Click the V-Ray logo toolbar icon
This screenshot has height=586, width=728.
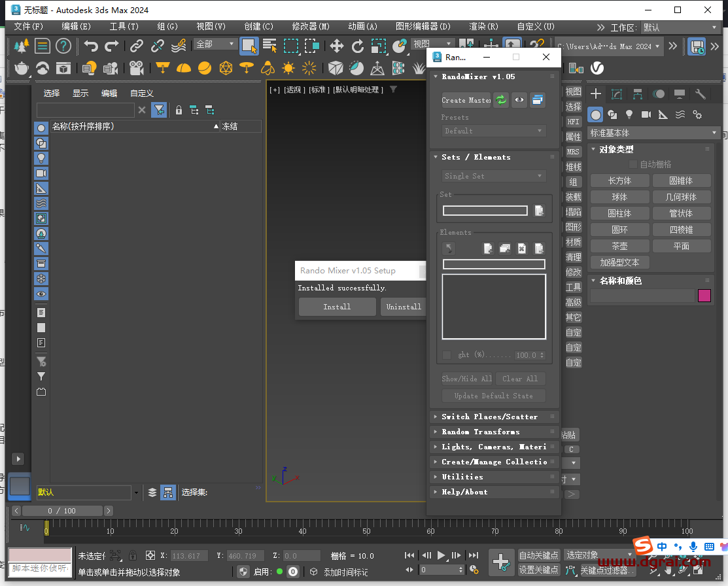597,68
